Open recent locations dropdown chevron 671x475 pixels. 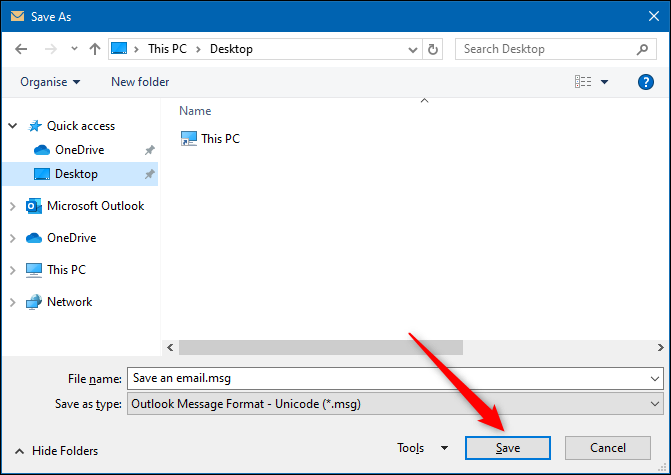click(74, 48)
